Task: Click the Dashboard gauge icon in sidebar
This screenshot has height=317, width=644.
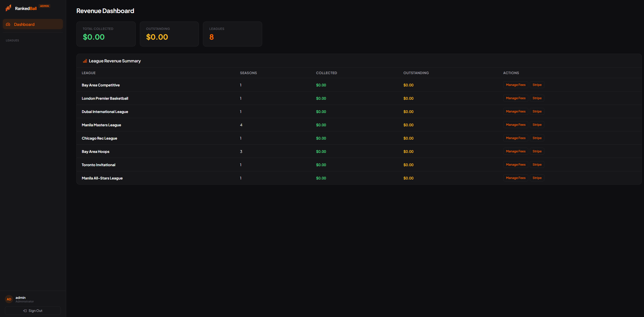Action: click(8, 24)
